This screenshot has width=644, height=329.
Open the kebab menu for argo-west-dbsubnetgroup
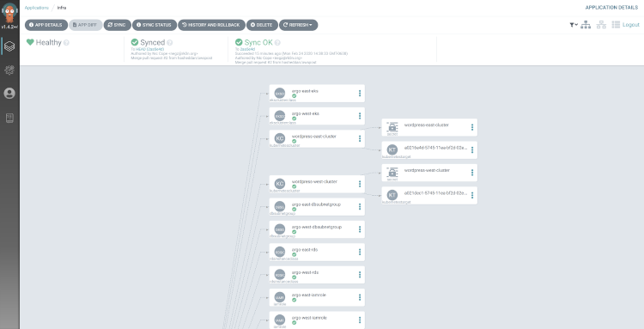360,229
